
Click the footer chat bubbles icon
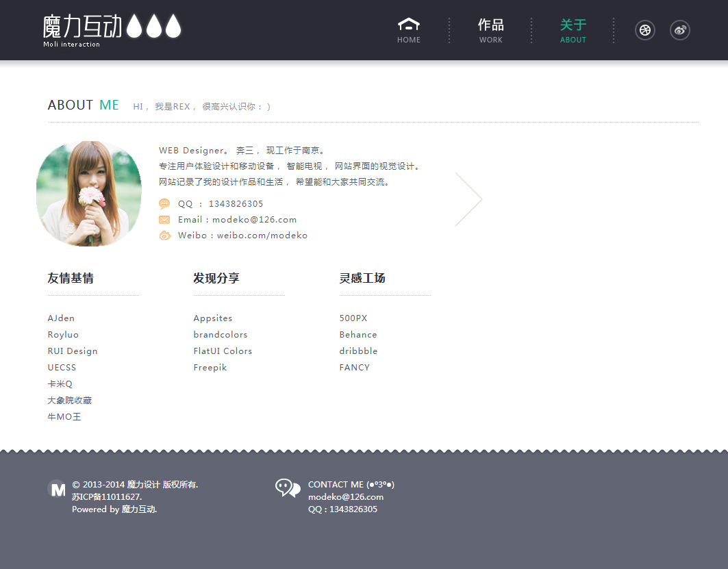pyautogui.click(x=288, y=488)
